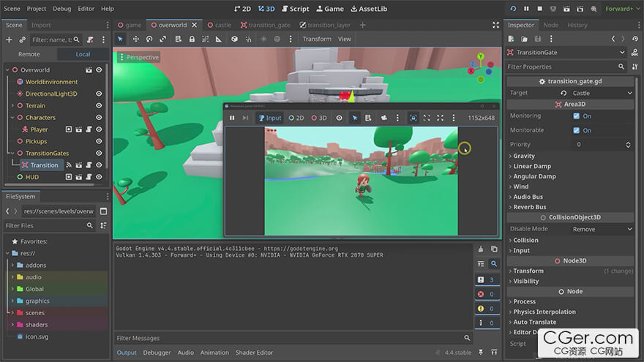
Task: Choose the Select Mode tool
Action: point(120,39)
